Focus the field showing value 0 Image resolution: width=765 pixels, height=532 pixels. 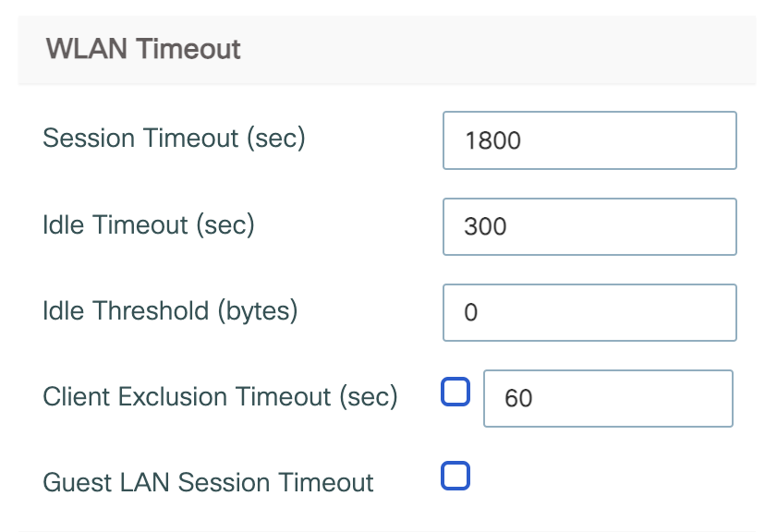(x=589, y=312)
